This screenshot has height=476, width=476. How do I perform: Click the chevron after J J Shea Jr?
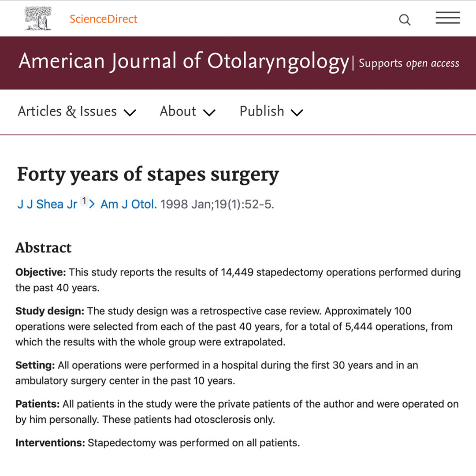(92, 204)
